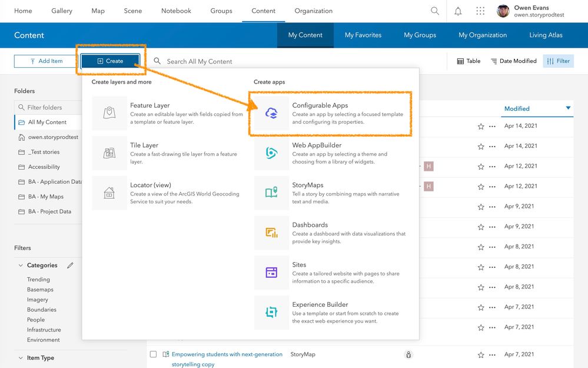Click the Create button
Image resolution: width=588 pixels, height=368 pixels.
[x=110, y=61]
